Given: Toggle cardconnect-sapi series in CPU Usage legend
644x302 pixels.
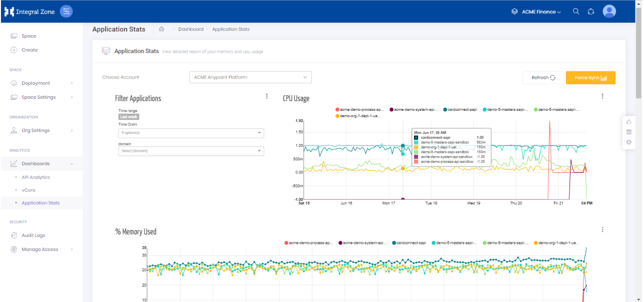Looking at the screenshot, I should [x=460, y=110].
